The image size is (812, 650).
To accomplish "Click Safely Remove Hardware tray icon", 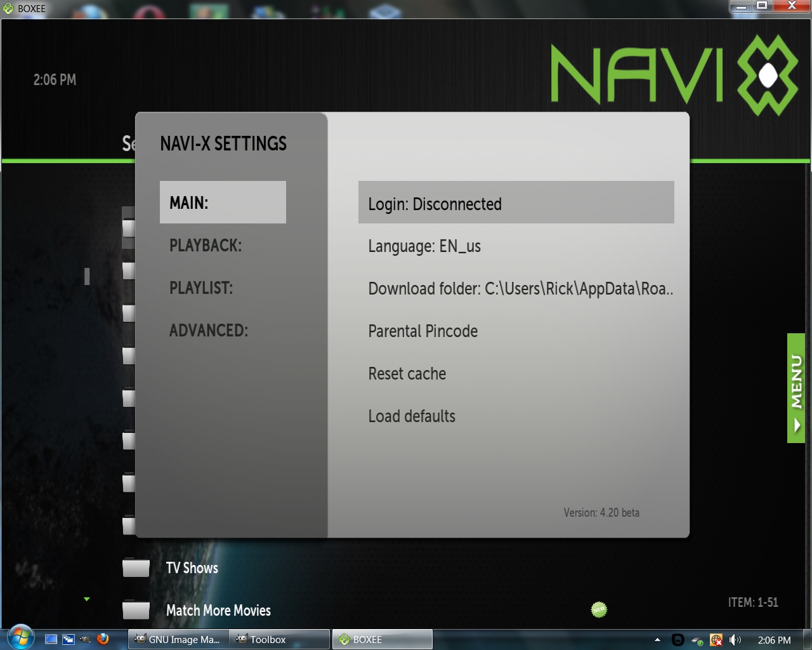I will point(697,640).
